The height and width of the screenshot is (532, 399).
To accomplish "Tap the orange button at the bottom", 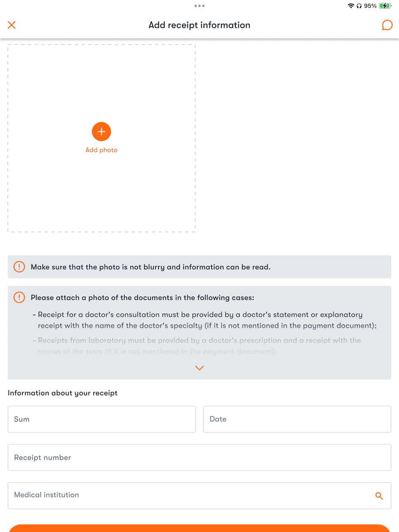I will coord(199,528).
